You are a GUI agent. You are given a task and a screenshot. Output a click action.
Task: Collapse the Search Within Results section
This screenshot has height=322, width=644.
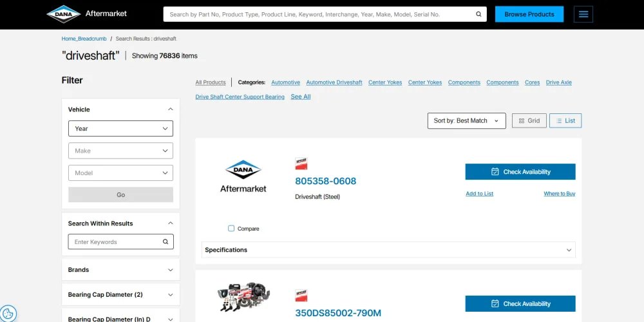(171, 223)
